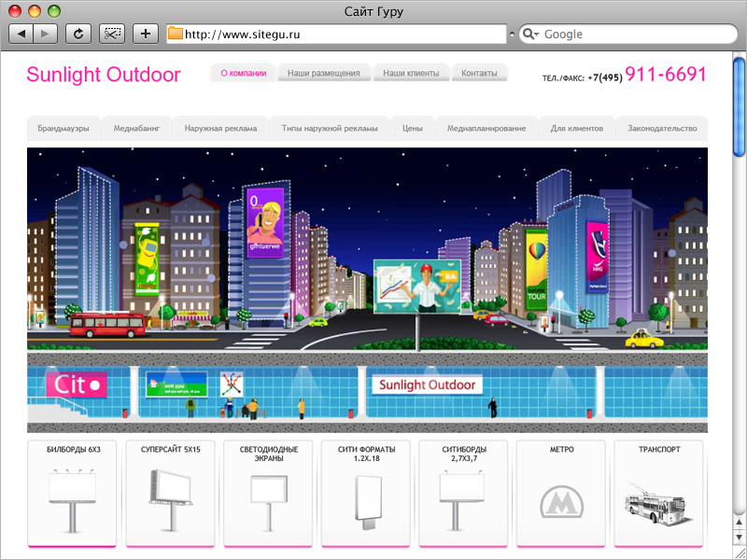Viewport: 747px width, 560px height.
Task: Select the Медиапланирование menu tab
Action: (486, 128)
